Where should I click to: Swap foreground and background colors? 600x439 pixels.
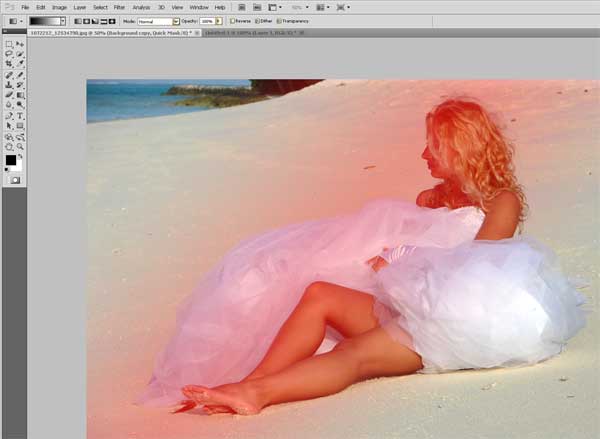click(20, 157)
